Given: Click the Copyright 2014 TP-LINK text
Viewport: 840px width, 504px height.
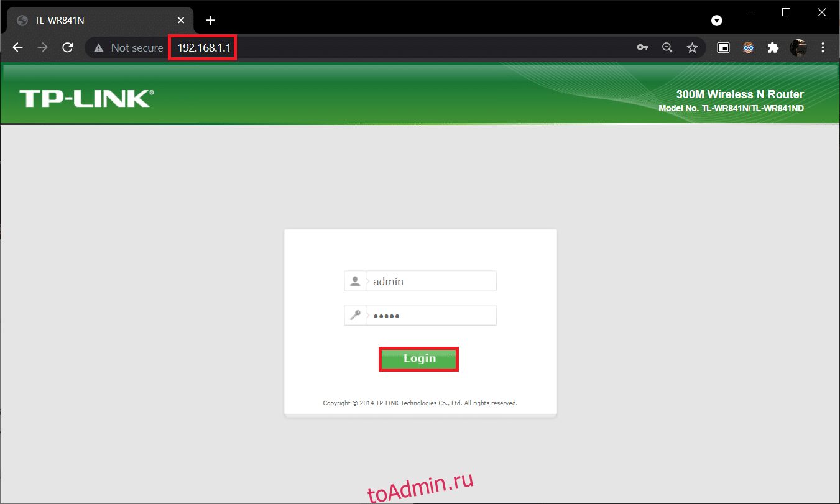Looking at the screenshot, I should (x=420, y=403).
